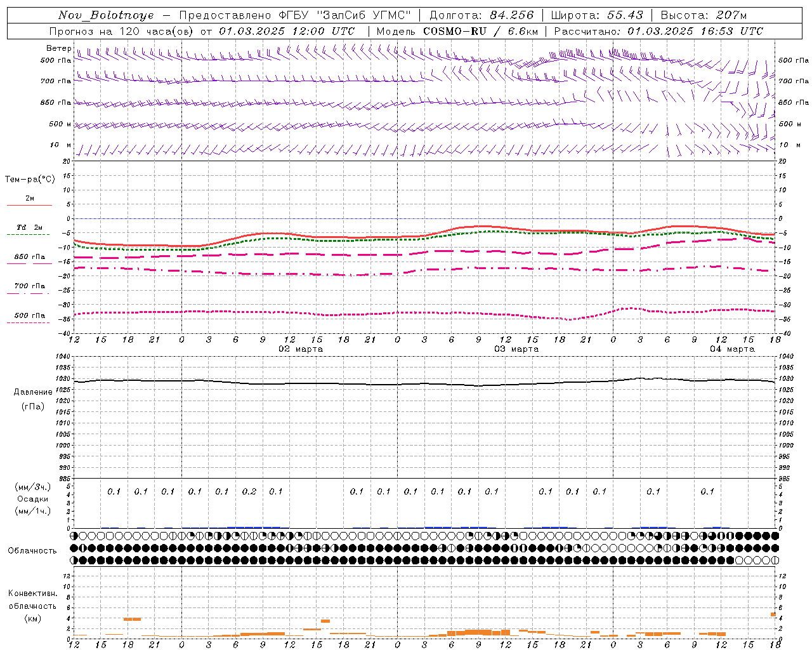The height and width of the screenshot is (650, 812).
Task: Click the Осадки precipitation label
Action: [x=33, y=499]
